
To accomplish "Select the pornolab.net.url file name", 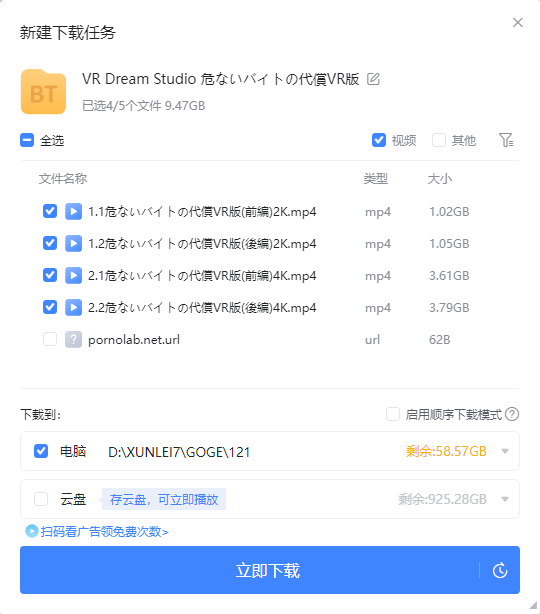I will point(134,340).
